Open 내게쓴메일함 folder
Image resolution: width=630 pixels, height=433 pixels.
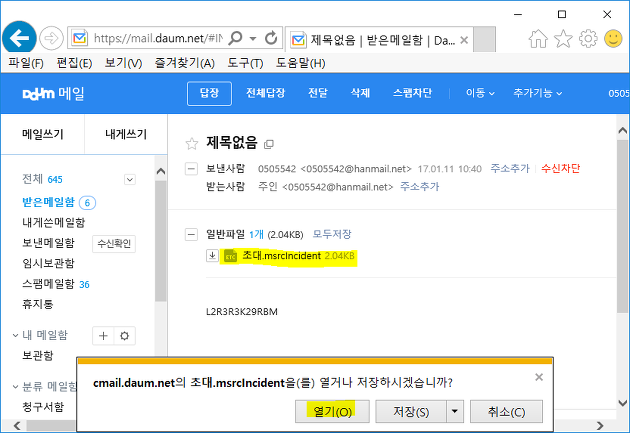point(53,223)
